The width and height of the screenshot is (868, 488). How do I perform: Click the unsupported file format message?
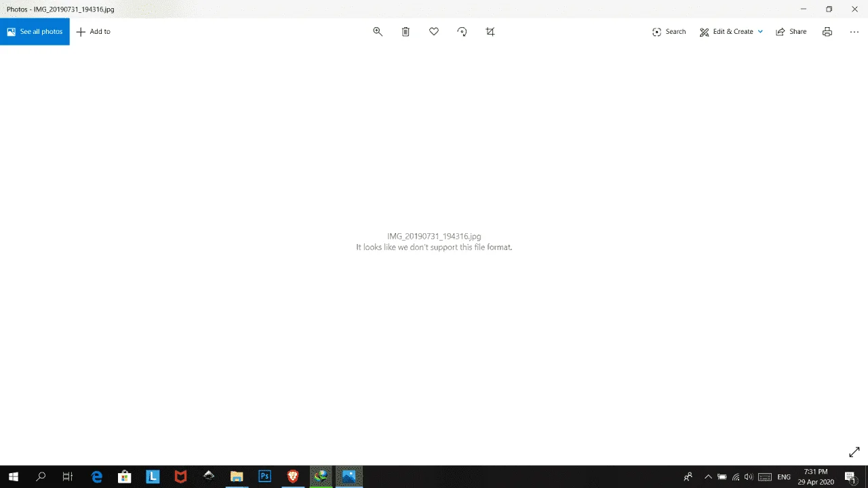pyautogui.click(x=434, y=247)
